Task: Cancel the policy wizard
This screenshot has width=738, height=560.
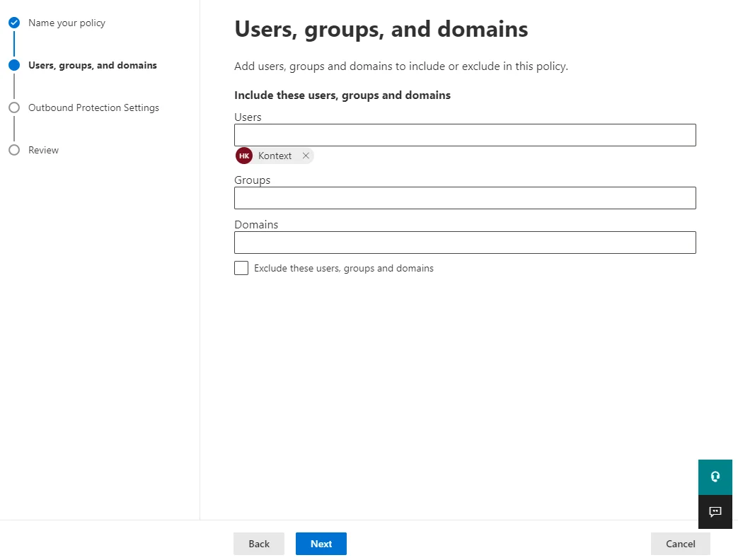Action: [680, 544]
